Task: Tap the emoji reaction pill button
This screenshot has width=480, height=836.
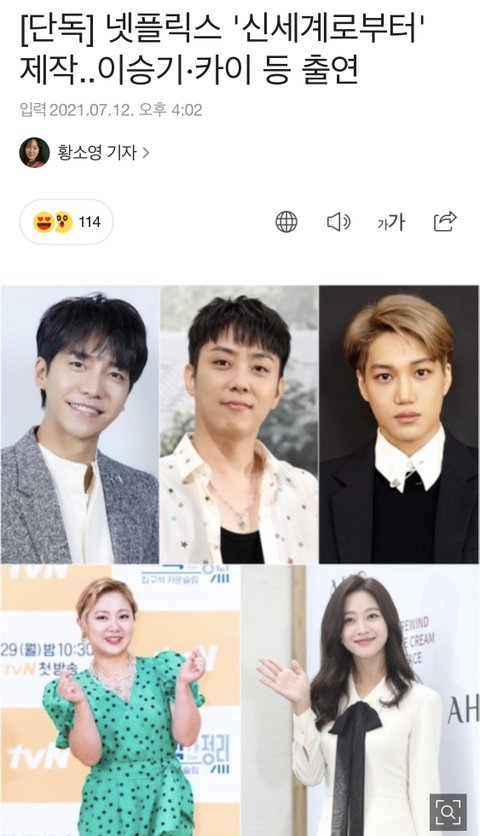Action: click(67, 222)
